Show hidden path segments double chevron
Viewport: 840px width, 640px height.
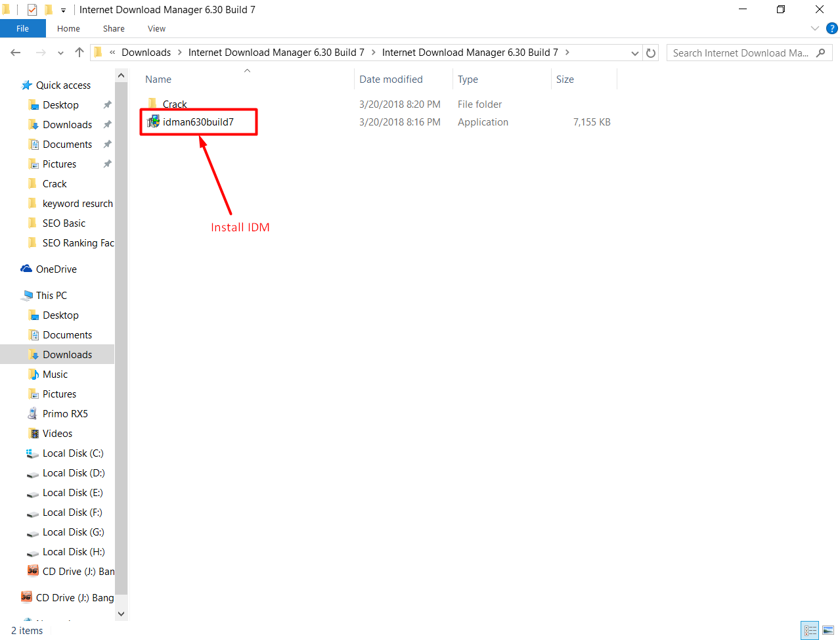[112, 53]
